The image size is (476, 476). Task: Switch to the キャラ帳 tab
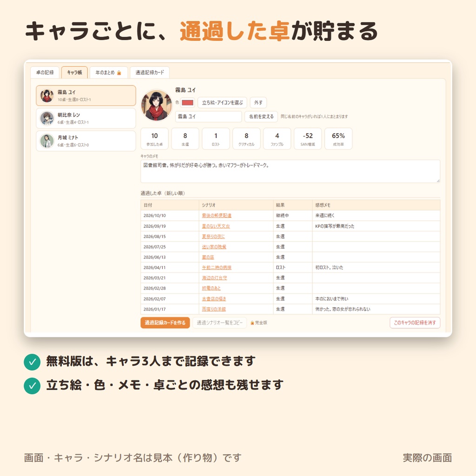[x=74, y=73]
